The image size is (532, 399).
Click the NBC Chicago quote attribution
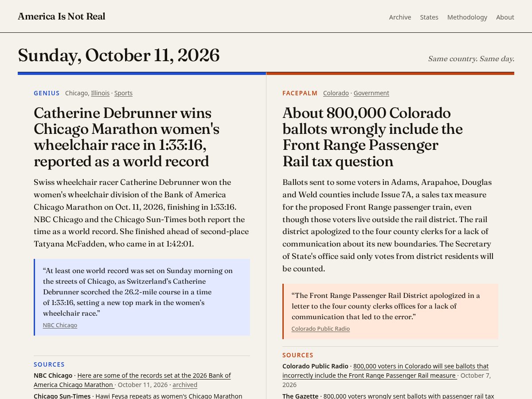pos(60,325)
